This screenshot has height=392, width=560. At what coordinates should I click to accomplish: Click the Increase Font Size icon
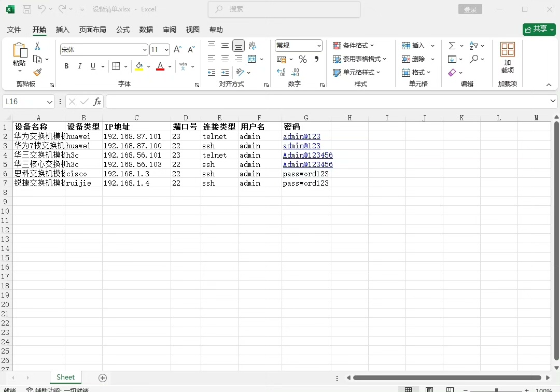177,50
